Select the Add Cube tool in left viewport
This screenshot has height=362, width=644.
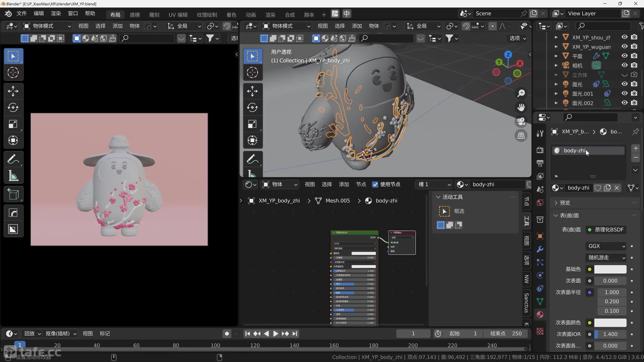(13, 194)
